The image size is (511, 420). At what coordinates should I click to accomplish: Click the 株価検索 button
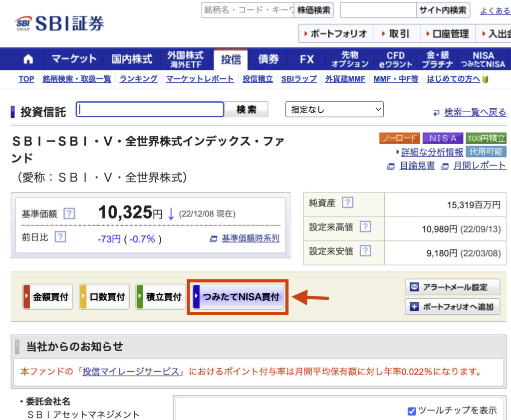tap(313, 10)
